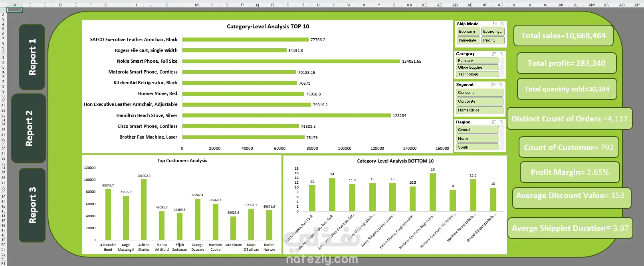The image size is (644, 266).
Task: Enable multi-select on Category slicer
Action: tap(494, 54)
